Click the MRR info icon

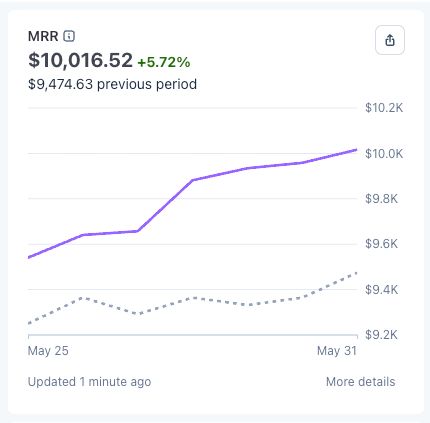tap(69, 36)
